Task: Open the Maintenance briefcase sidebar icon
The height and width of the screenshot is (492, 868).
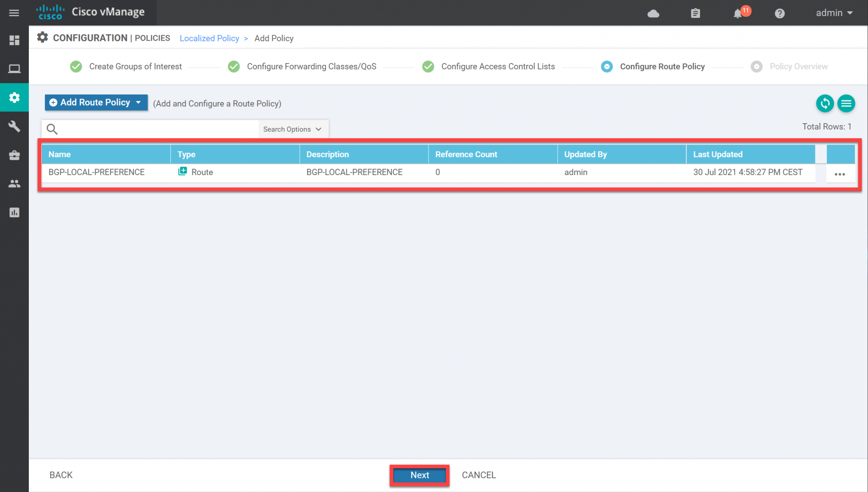Action: (x=14, y=155)
